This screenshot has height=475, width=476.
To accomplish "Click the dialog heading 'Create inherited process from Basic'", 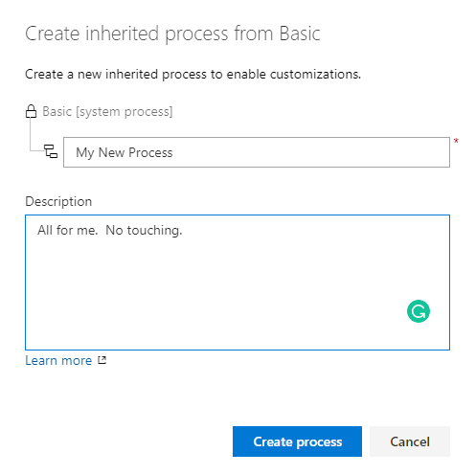I will pyautogui.click(x=172, y=34).
